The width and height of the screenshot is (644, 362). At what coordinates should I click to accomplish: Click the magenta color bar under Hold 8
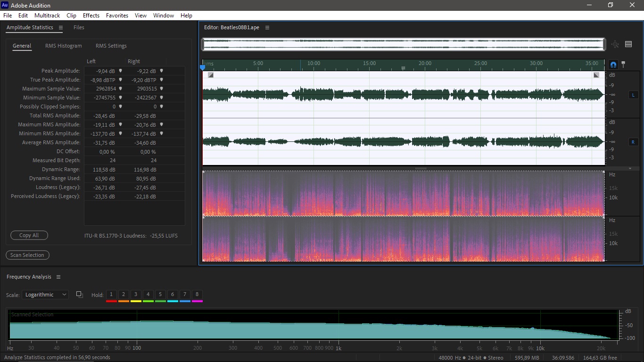pyautogui.click(x=197, y=301)
